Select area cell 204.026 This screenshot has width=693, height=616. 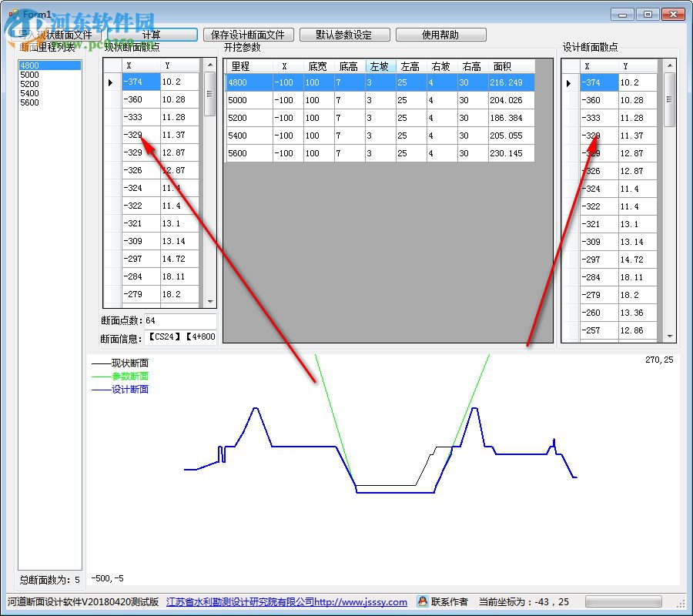coord(511,100)
